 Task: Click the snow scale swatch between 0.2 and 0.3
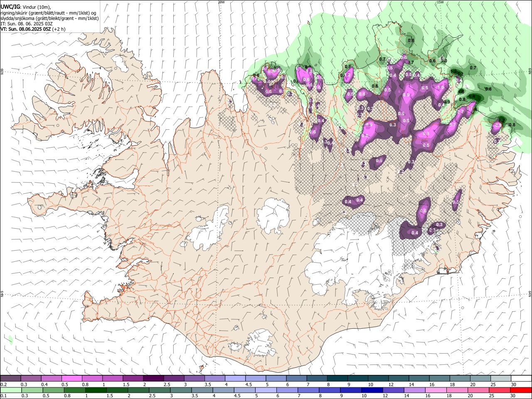pos(10,379)
